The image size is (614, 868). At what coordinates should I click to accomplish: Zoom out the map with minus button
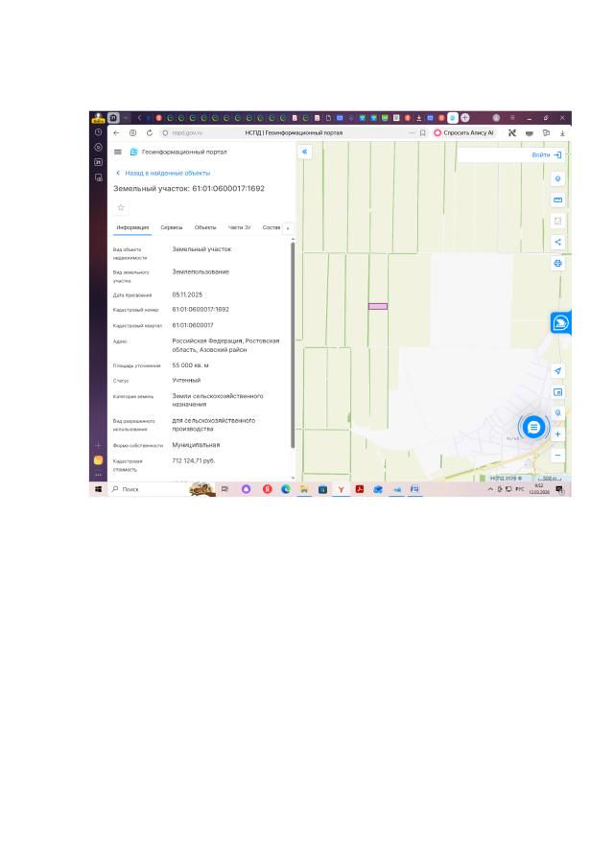557,455
